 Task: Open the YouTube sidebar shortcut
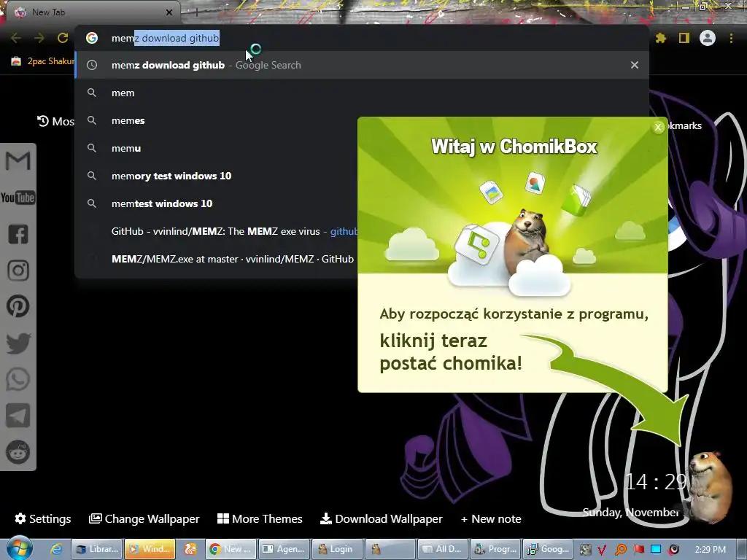coord(18,198)
